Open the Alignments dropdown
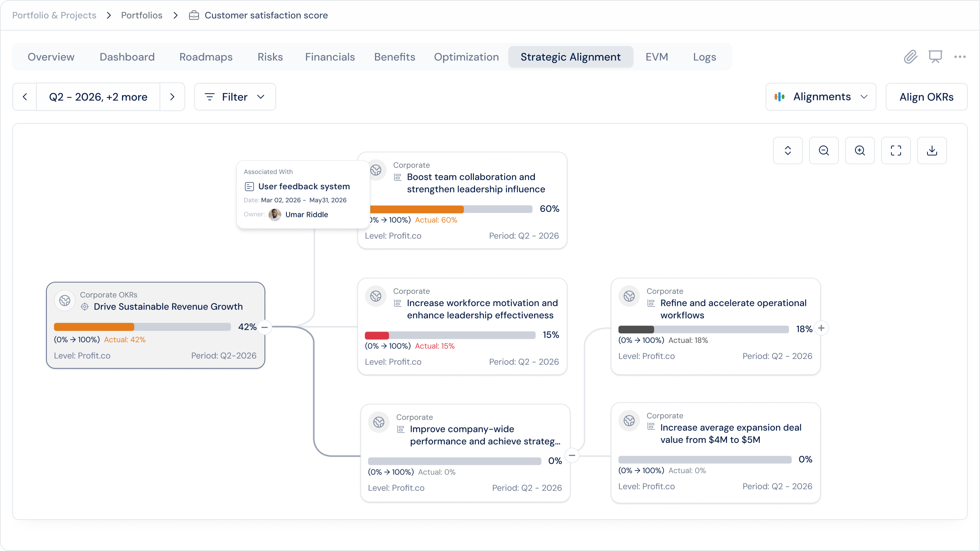Image resolution: width=980 pixels, height=551 pixels. (821, 97)
